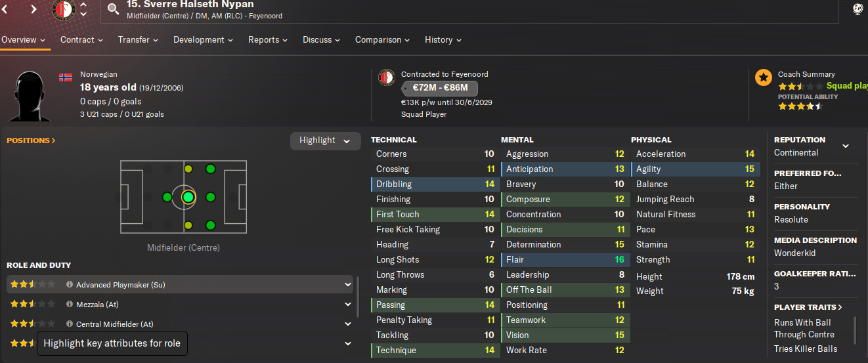Click the forward navigation arrow
Viewport: 868px width, 363px height.
coord(33,9)
